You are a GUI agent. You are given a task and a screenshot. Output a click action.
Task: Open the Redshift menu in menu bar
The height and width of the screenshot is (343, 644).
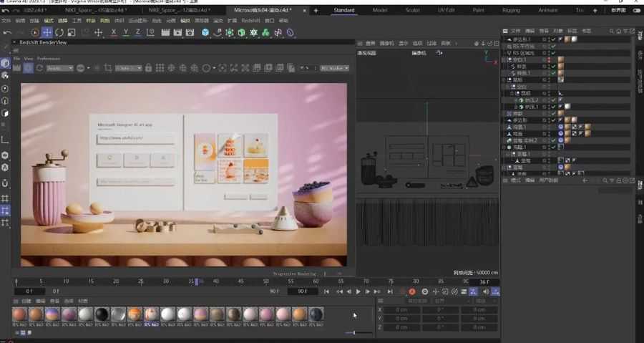250,21
